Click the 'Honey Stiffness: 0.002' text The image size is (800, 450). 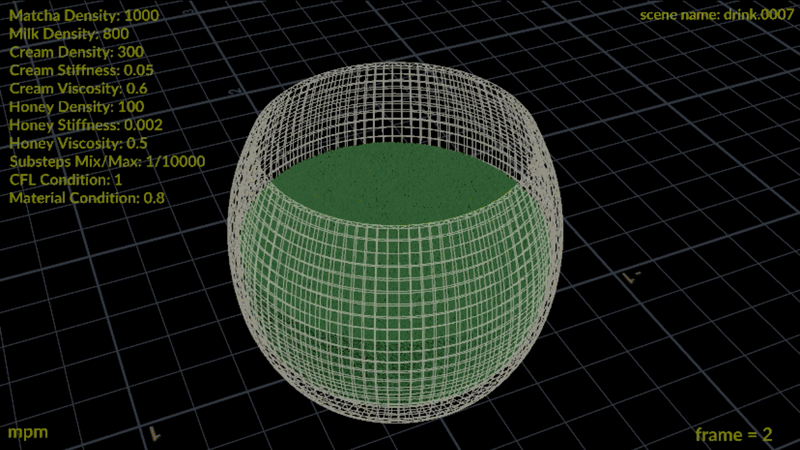click(86, 125)
